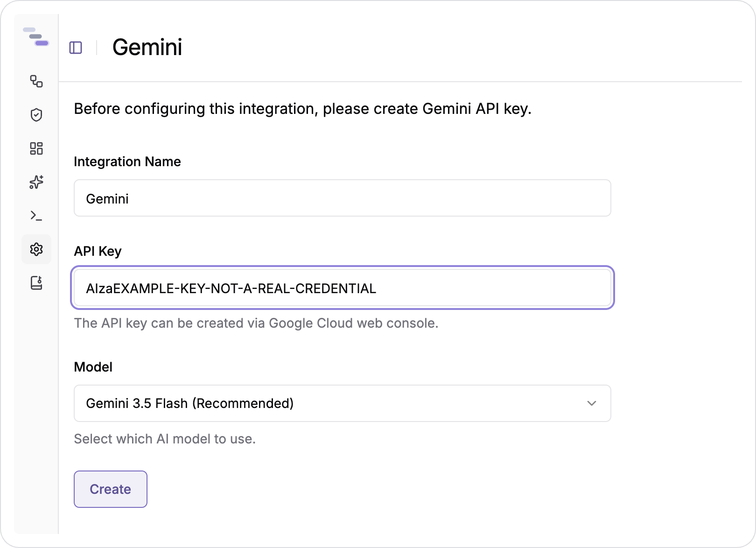Viewport: 756px width, 548px height.
Task: Open the workflows icon in the sidebar
Action: coord(36,81)
